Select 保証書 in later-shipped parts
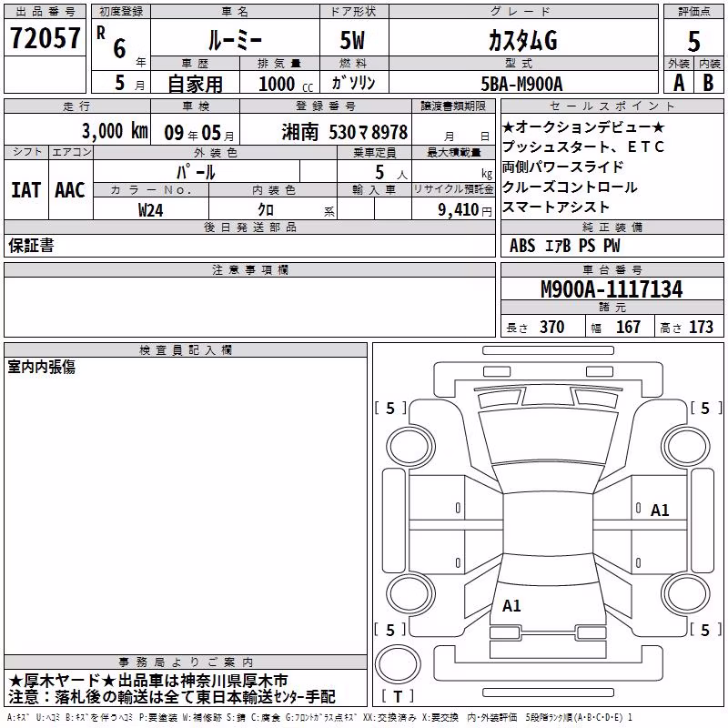Image resolution: width=728 pixels, height=728 pixels. (31, 246)
